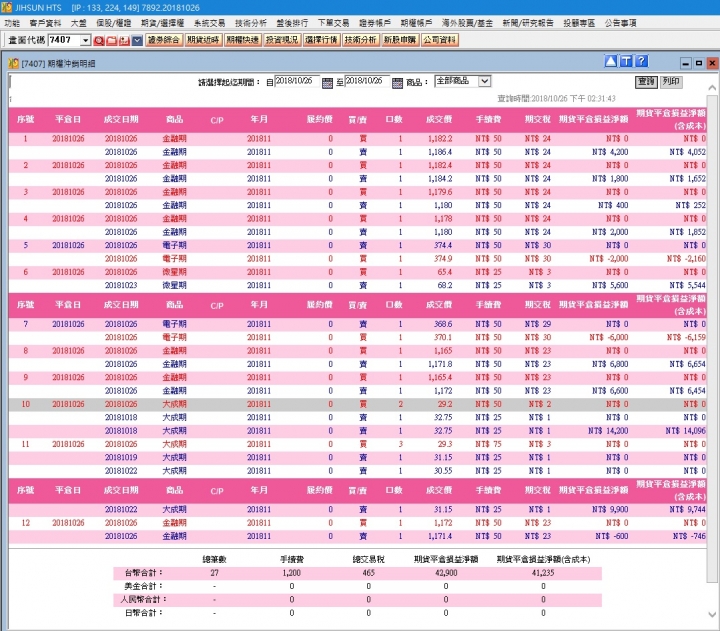Click the 20181023 微星期 trade date cell
The width and height of the screenshot is (720, 631).
coord(121,285)
